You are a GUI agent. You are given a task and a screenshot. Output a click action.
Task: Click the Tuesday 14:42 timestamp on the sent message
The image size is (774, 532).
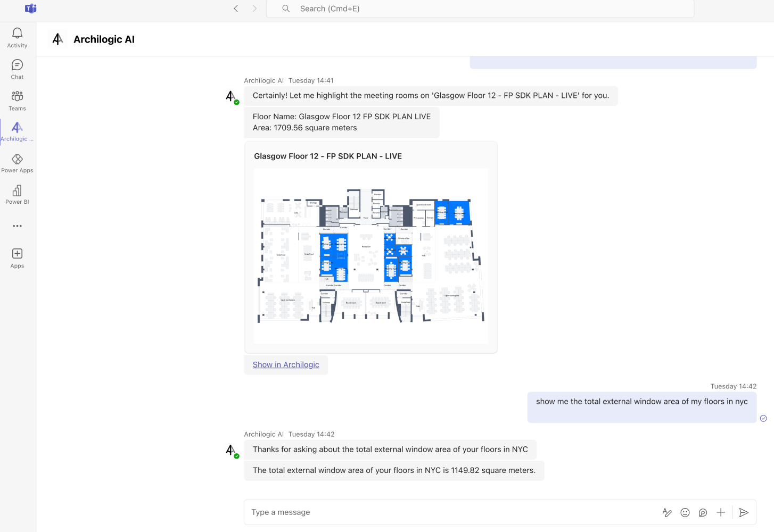733,386
